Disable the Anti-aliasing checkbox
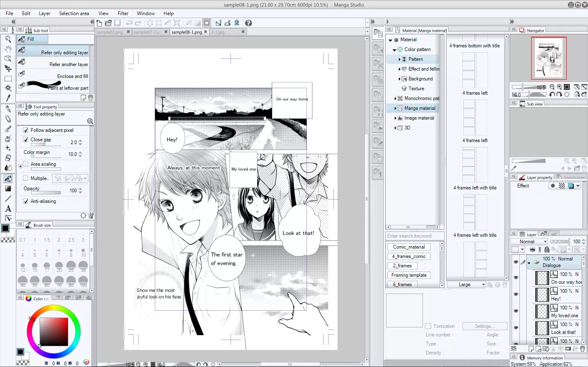The image size is (588, 367). [25, 201]
